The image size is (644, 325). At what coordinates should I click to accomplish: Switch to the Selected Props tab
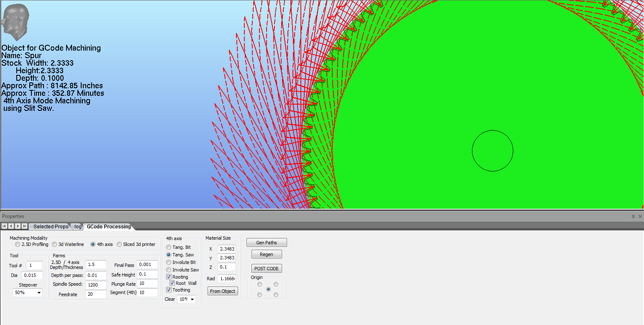click(x=51, y=227)
